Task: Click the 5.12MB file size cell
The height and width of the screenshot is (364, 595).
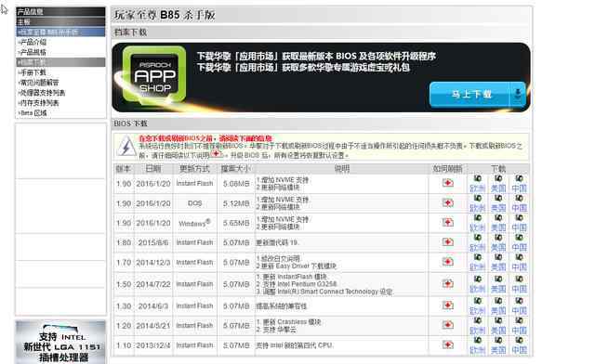Action: pyautogui.click(x=236, y=203)
